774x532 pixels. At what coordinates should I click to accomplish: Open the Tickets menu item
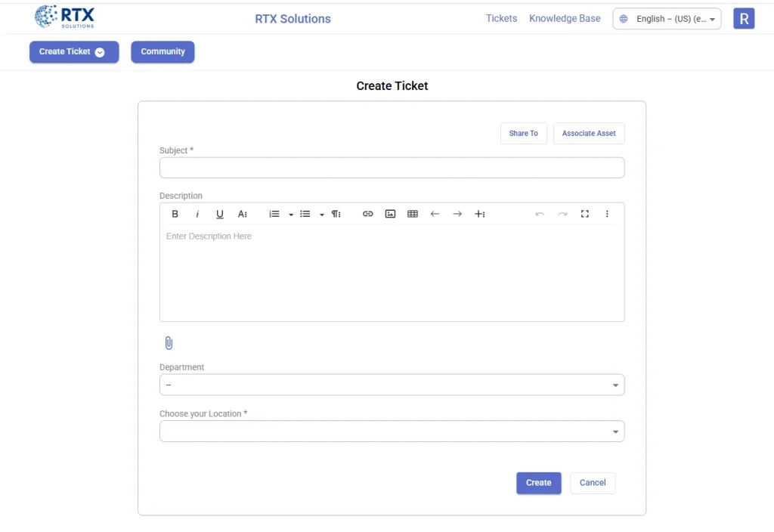501,18
